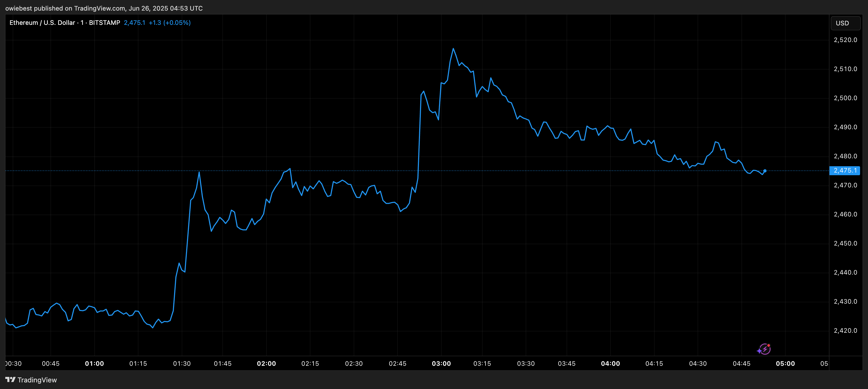
Task: Click the 04:45 time axis label
Action: pos(741,363)
